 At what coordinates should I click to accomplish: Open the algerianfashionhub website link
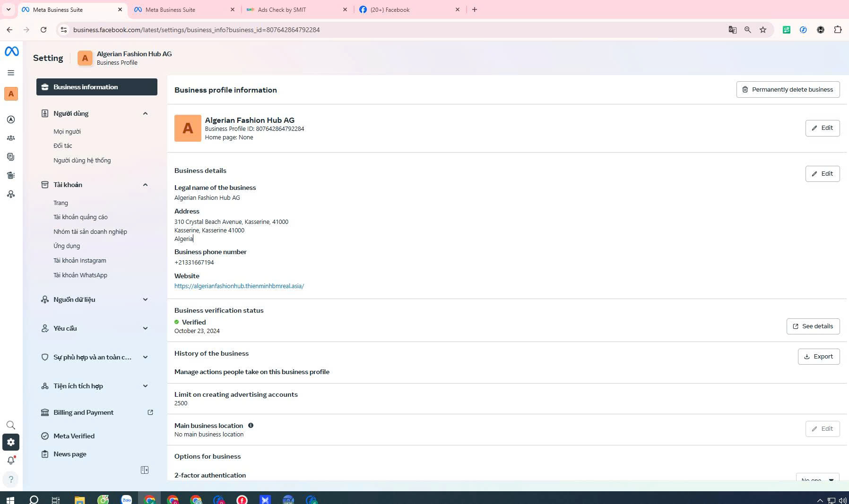(x=239, y=286)
